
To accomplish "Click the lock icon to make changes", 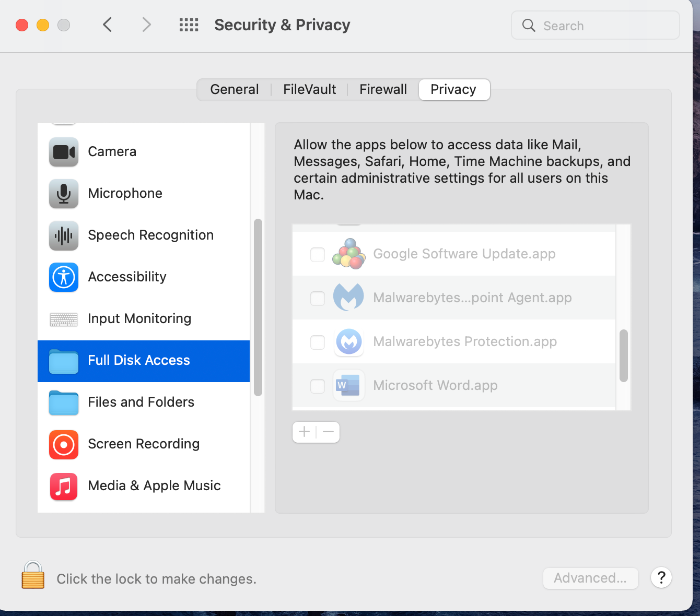I will tap(33, 575).
